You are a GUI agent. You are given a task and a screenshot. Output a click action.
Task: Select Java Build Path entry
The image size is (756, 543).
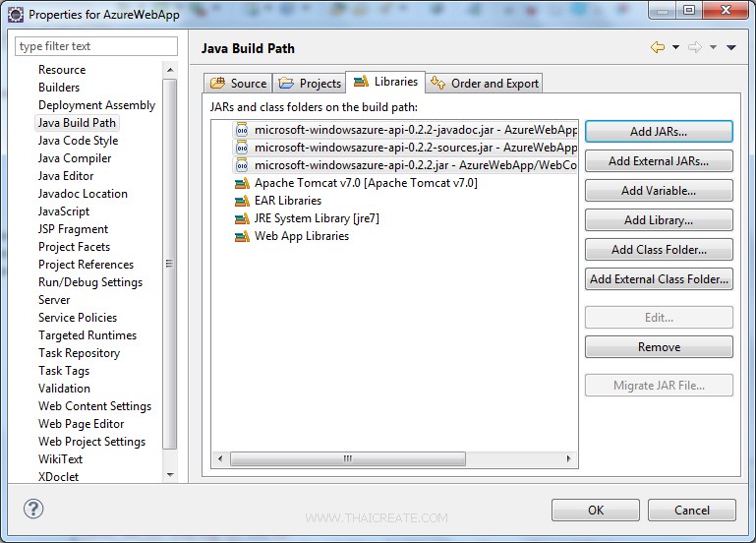pyautogui.click(x=77, y=123)
